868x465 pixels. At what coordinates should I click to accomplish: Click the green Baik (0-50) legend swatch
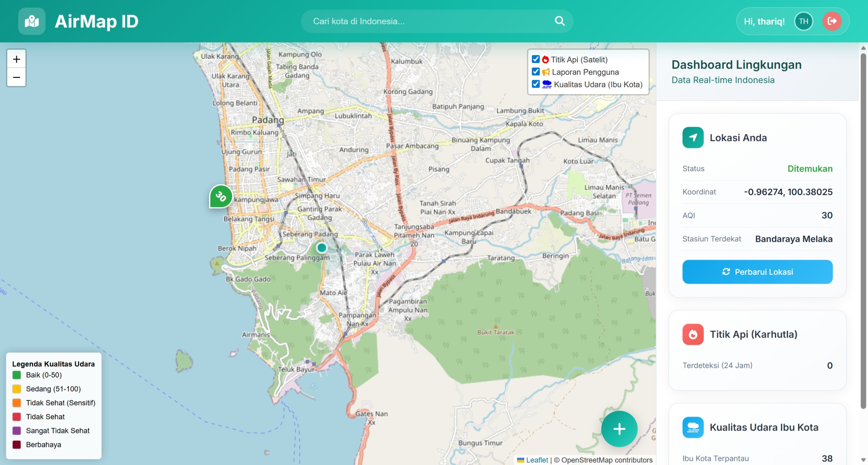pos(17,375)
